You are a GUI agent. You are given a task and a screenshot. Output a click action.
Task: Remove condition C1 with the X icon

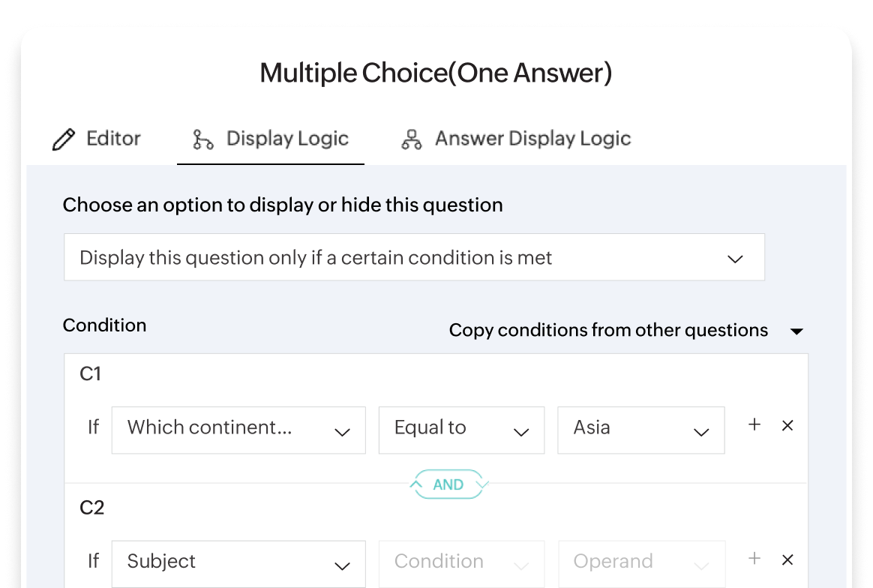click(x=787, y=425)
